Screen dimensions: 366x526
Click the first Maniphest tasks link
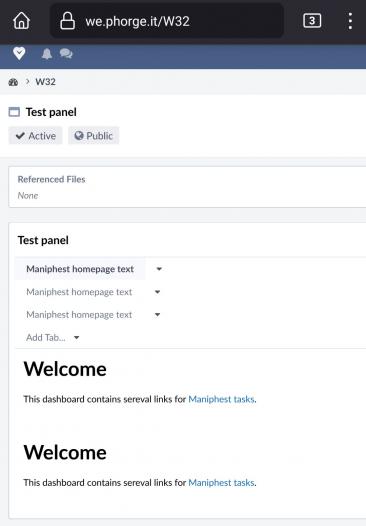pyautogui.click(x=221, y=399)
